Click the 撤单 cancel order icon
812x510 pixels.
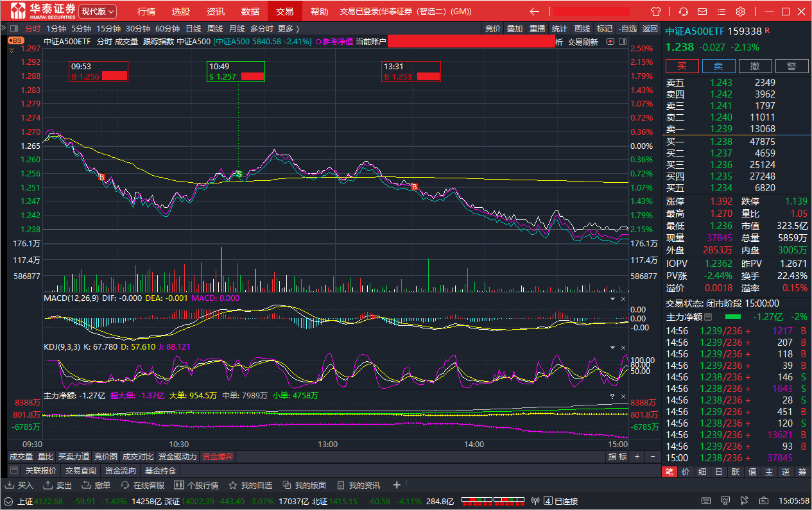point(89,485)
